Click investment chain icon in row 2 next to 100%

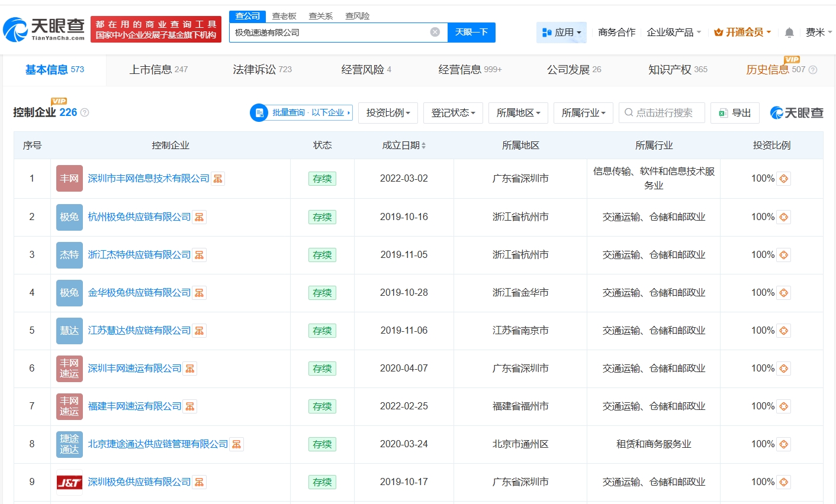pos(784,217)
